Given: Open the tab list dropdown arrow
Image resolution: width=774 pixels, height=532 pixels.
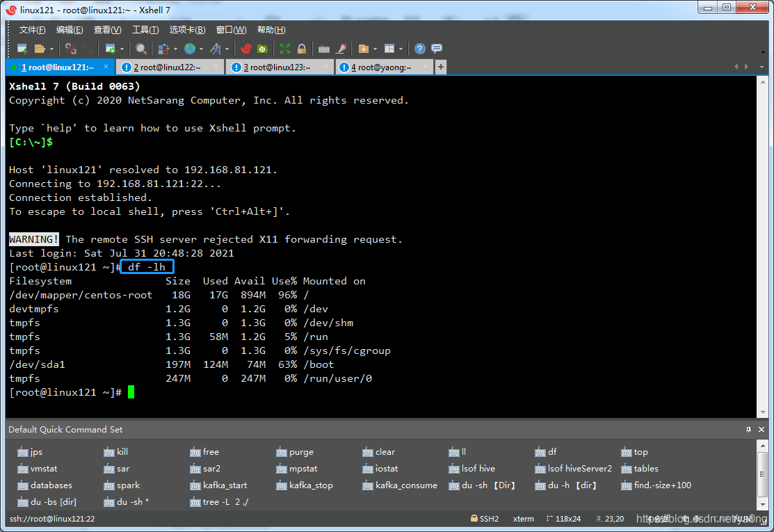Looking at the screenshot, I should 761,67.
